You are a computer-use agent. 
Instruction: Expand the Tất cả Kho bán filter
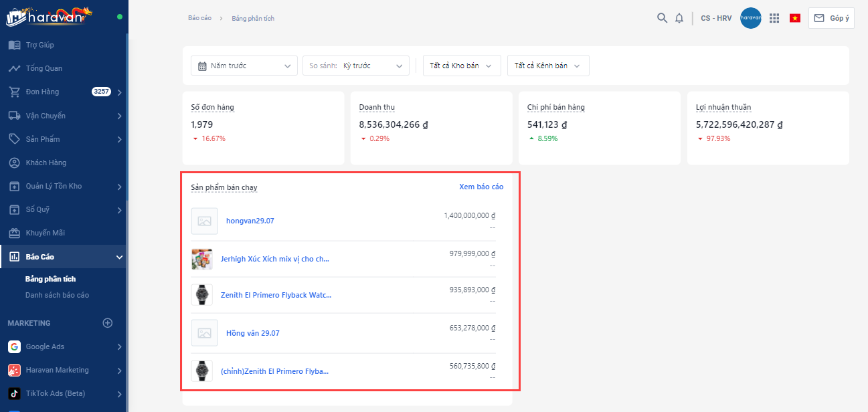[461, 66]
